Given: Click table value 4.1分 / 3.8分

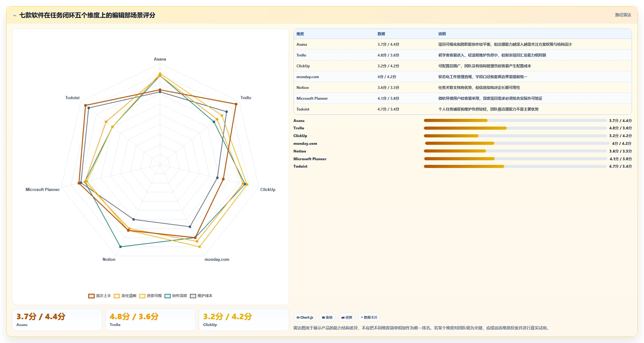Looking at the screenshot, I should click(x=388, y=98).
